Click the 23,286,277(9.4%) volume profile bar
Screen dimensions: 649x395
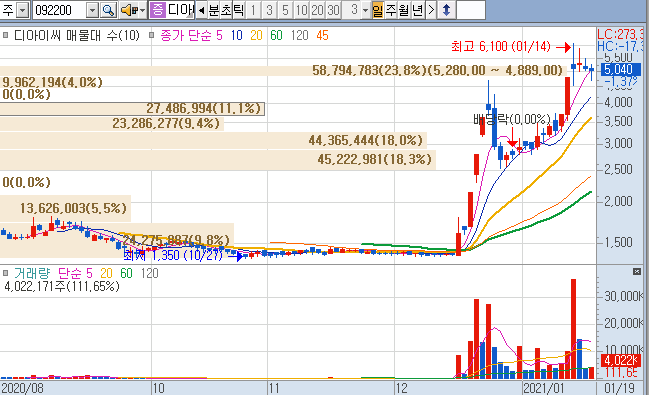click(x=112, y=123)
